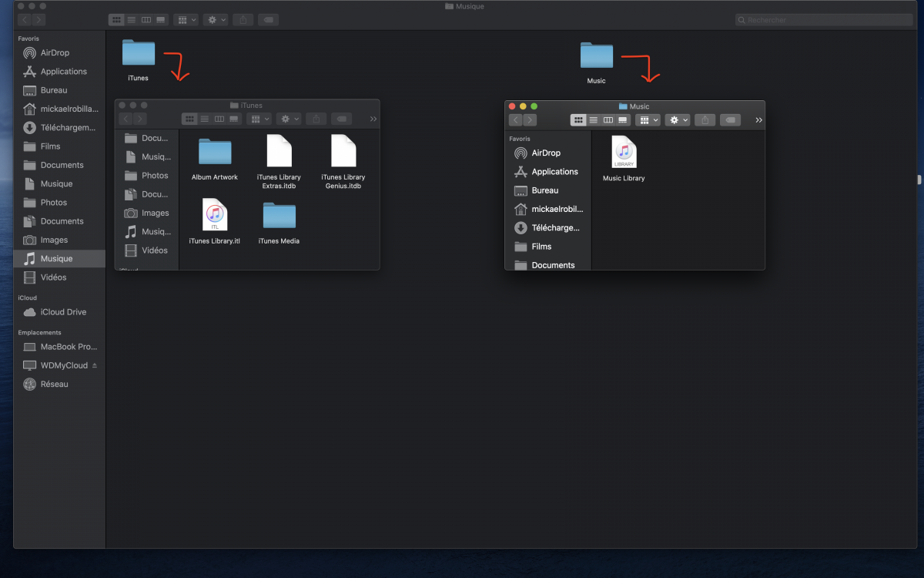
Task: Expand the iTunes window toolbar overflow chevrons
Action: (x=373, y=119)
